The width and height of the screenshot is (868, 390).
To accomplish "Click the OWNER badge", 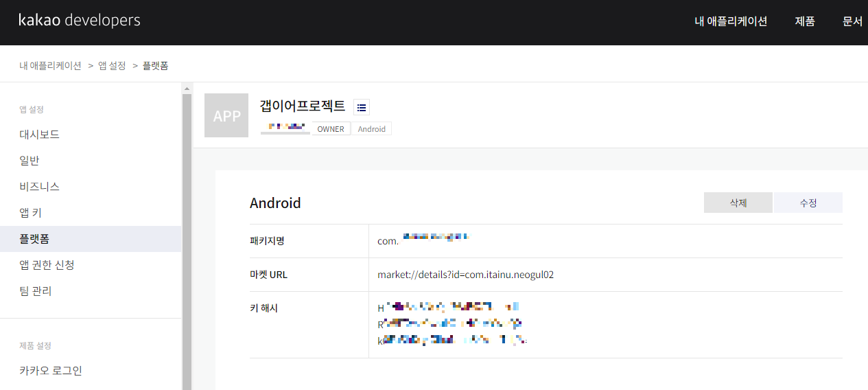I will [331, 129].
